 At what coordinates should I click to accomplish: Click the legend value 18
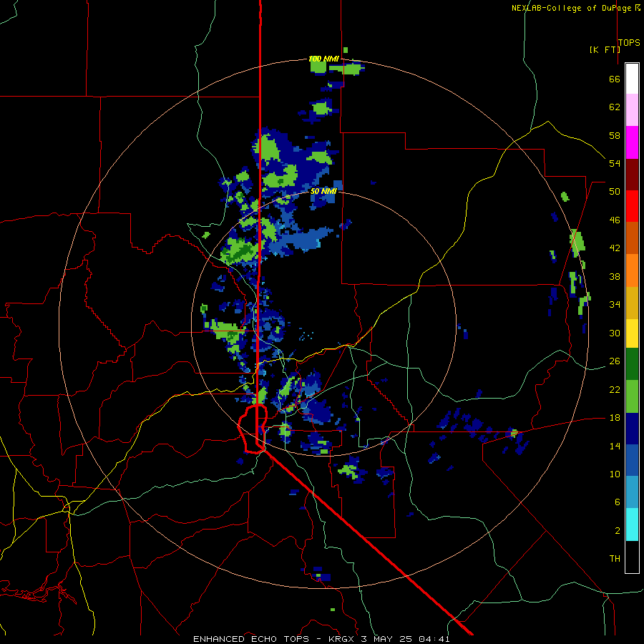point(615,418)
